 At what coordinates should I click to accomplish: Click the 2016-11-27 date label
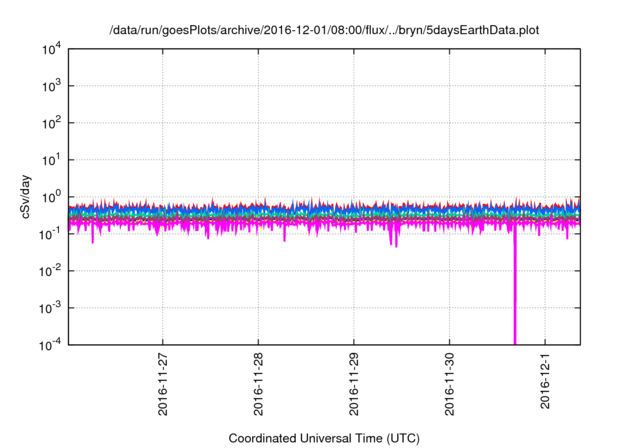162,384
